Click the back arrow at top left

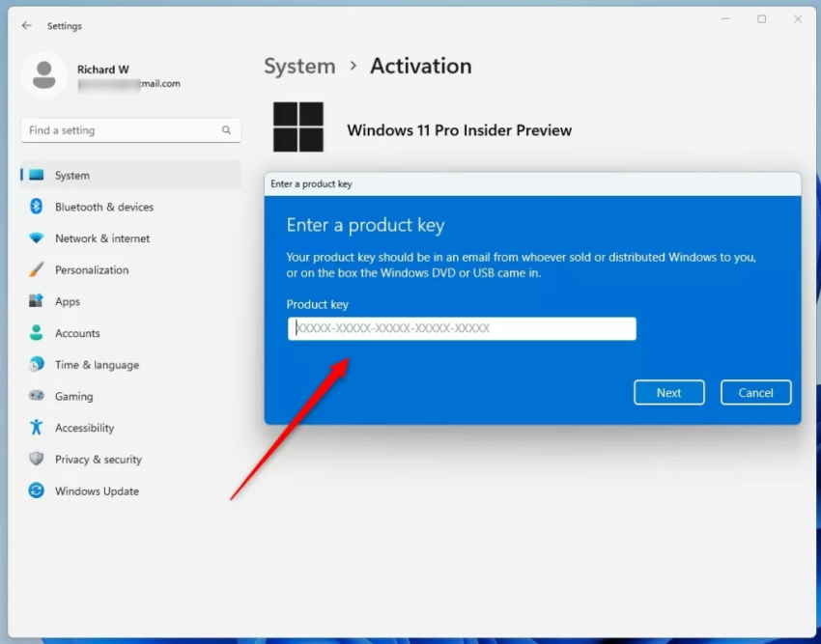tap(25, 26)
